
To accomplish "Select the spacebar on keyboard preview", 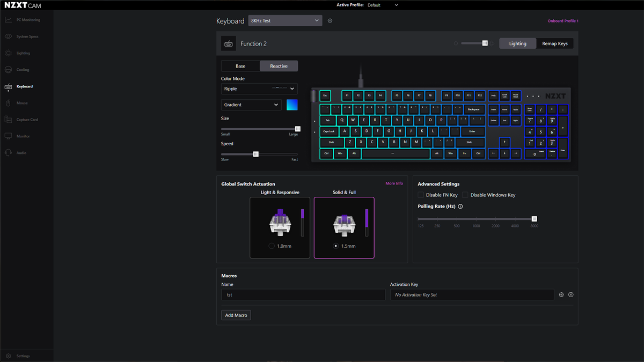I will pos(396,153).
